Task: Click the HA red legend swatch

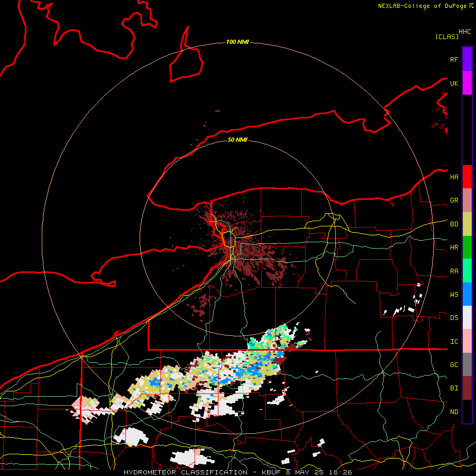Action: click(467, 177)
